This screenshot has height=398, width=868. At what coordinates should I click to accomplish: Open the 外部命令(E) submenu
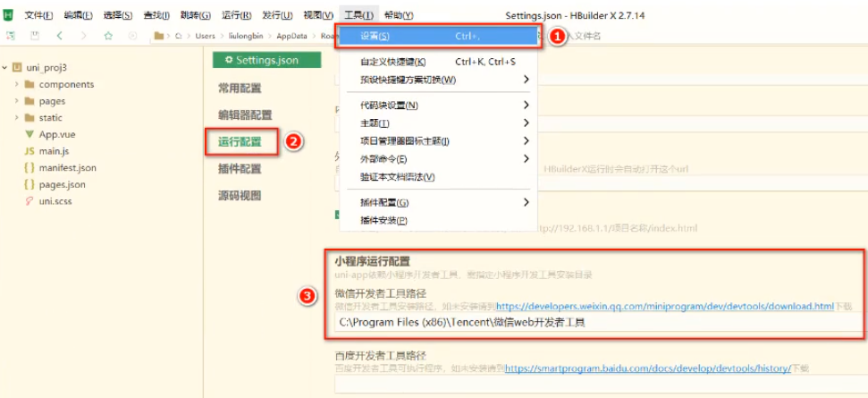tap(438, 159)
